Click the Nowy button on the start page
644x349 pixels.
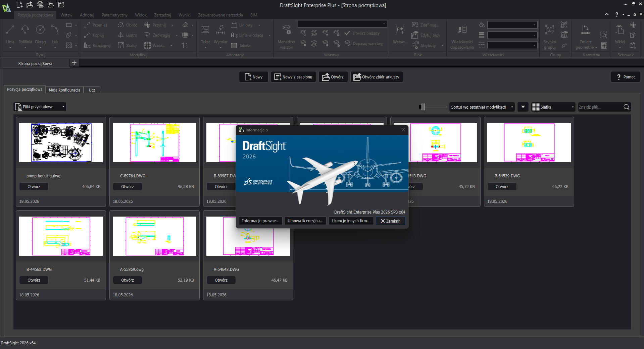[x=254, y=77]
